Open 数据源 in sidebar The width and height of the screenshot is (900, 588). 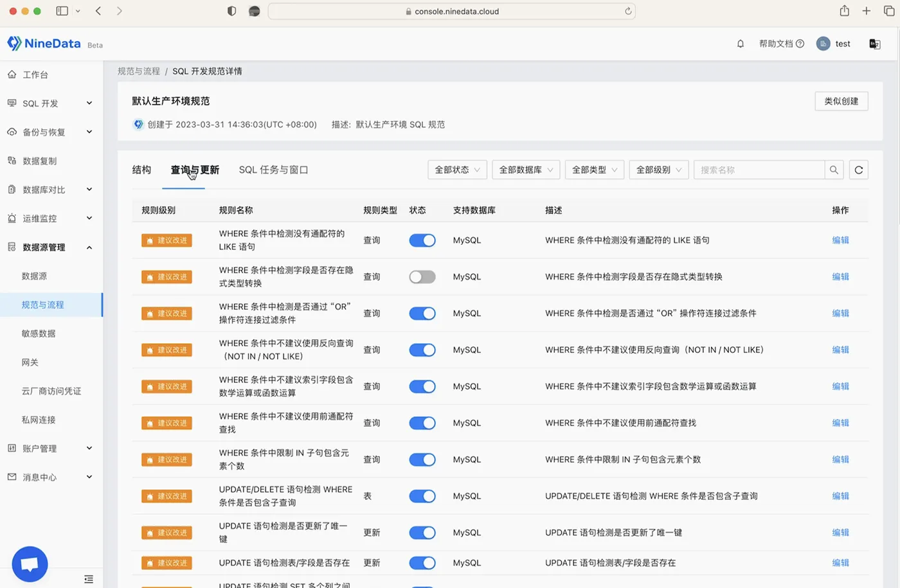point(34,276)
